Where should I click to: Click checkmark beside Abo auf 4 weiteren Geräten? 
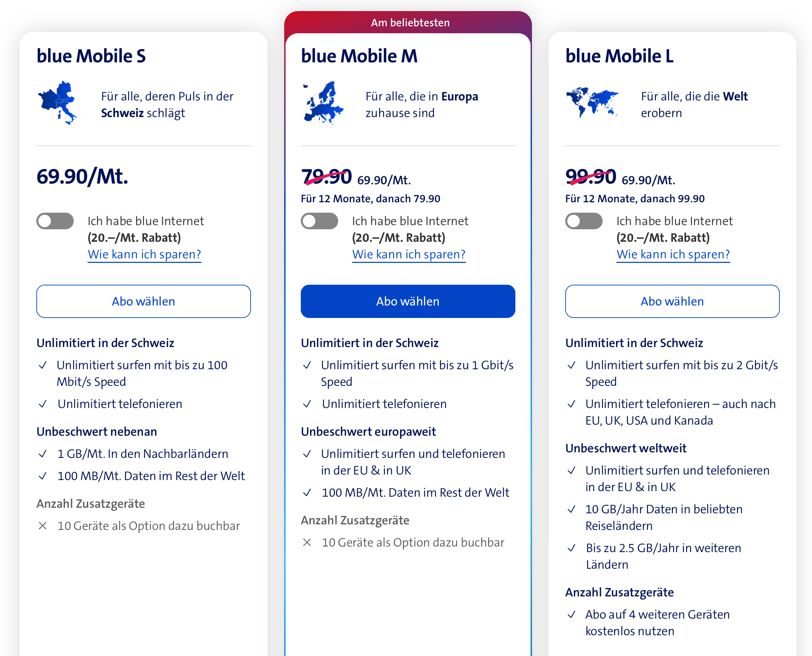coord(571,614)
